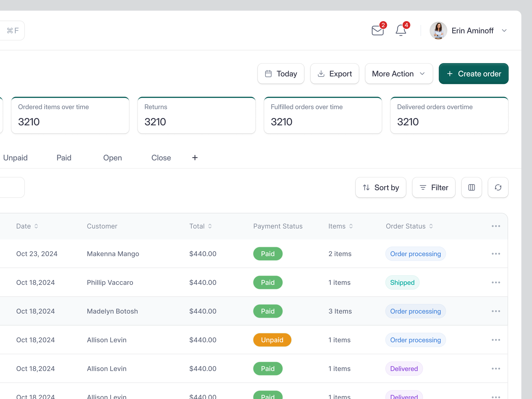Click the Returns stat card showing 3210
Screen dimensions: 532x399
pos(196,115)
